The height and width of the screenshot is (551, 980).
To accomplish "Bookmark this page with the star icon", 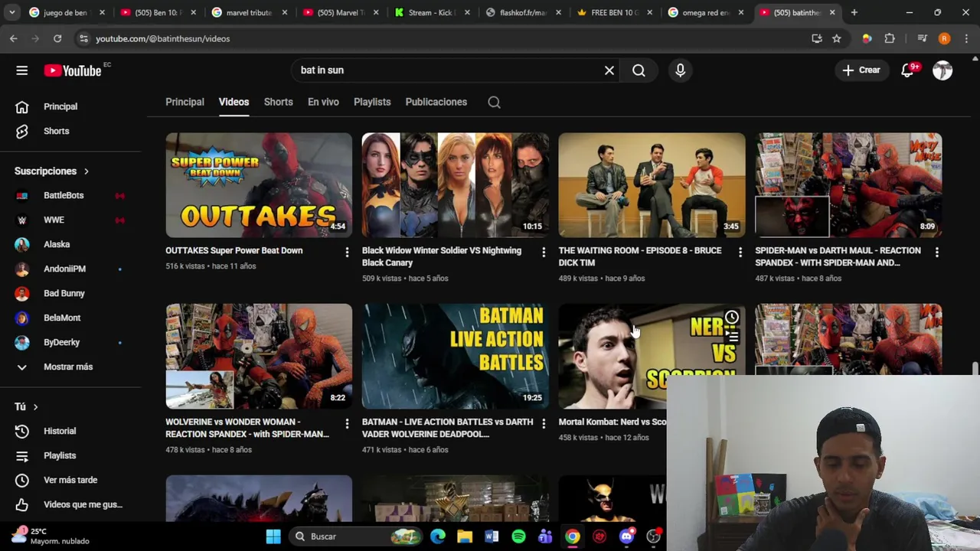I will [837, 38].
